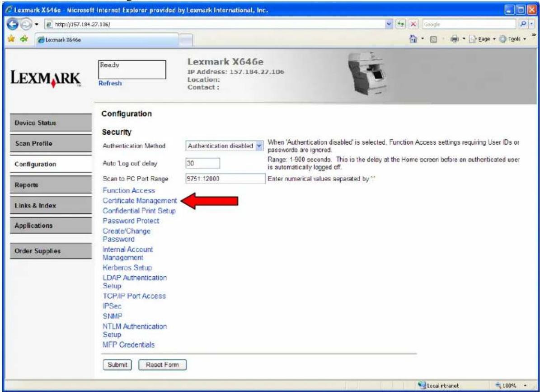Open the LDAP Authentication Setup link
The image size is (540, 392).
click(x=135, y=281)
